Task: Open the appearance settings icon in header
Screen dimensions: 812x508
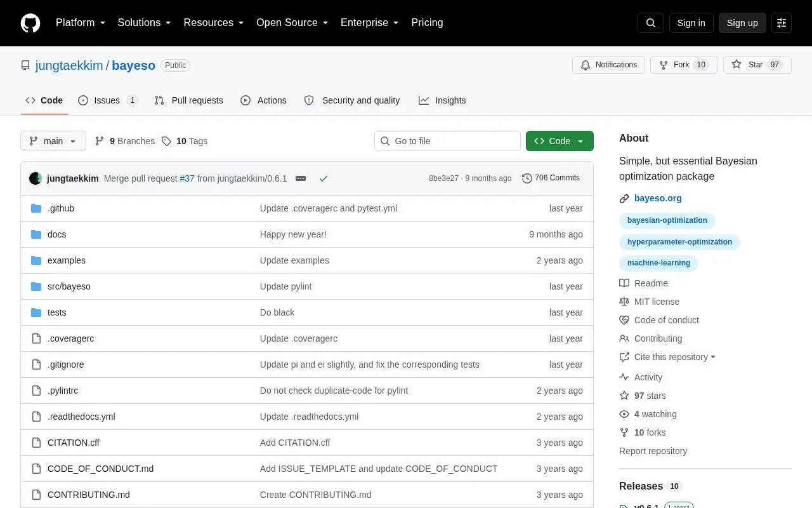Action: click(x=782, y=23)
